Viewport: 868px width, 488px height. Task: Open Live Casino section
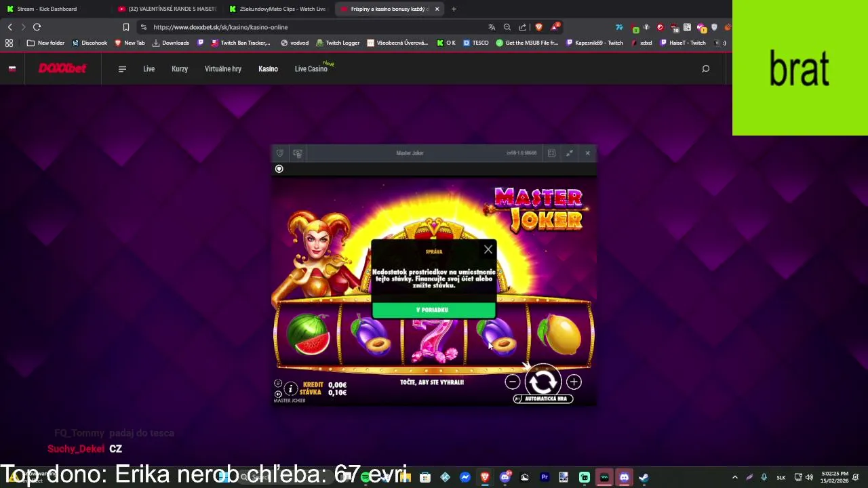click(311, 68)
